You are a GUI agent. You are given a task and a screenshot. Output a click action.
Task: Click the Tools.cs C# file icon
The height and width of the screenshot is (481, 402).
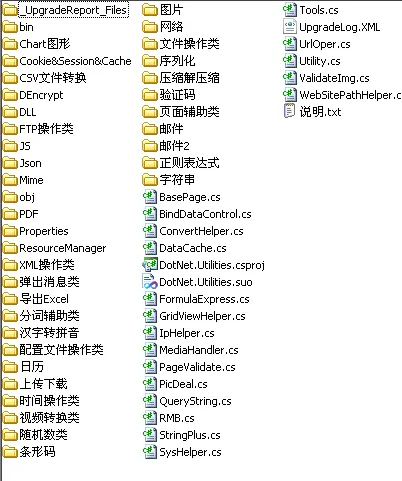(x=290, y=10)
